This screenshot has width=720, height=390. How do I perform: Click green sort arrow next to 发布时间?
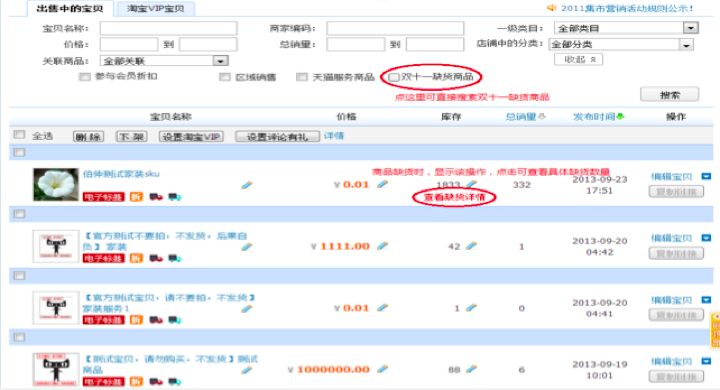coord(620,117)
